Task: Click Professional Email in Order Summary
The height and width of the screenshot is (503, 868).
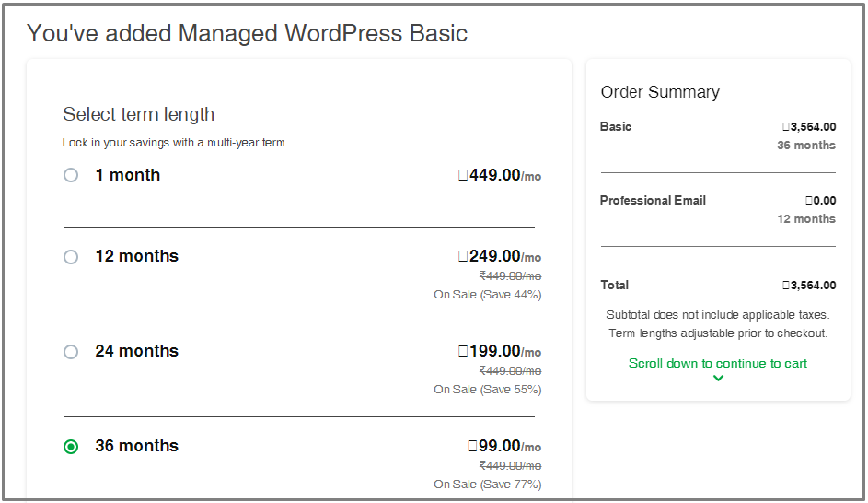Action: pyautogui.click(x=654, y=201)
